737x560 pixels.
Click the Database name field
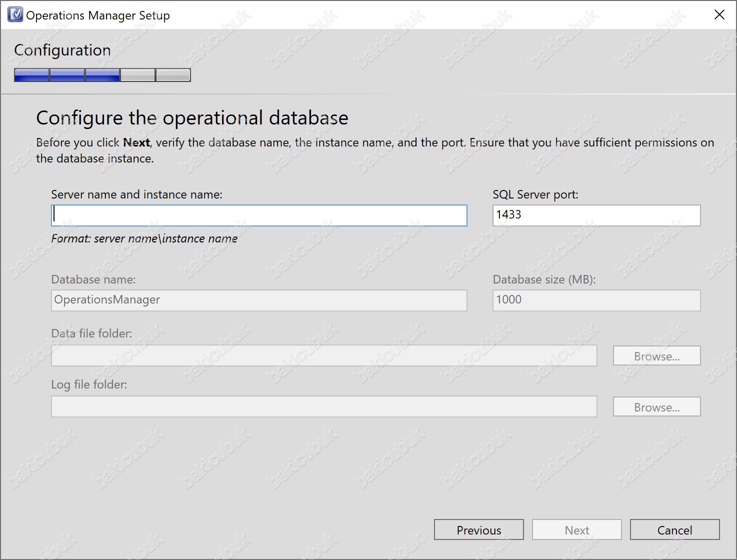[259, 300]
